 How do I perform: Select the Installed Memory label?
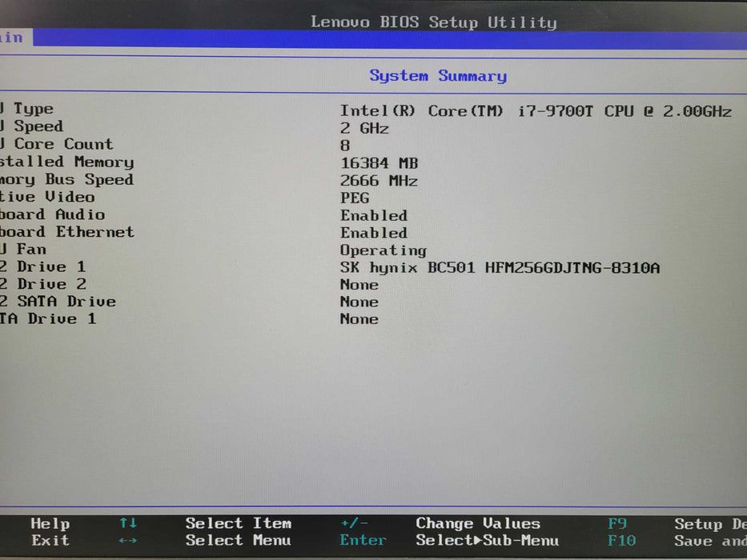(66, 162)
